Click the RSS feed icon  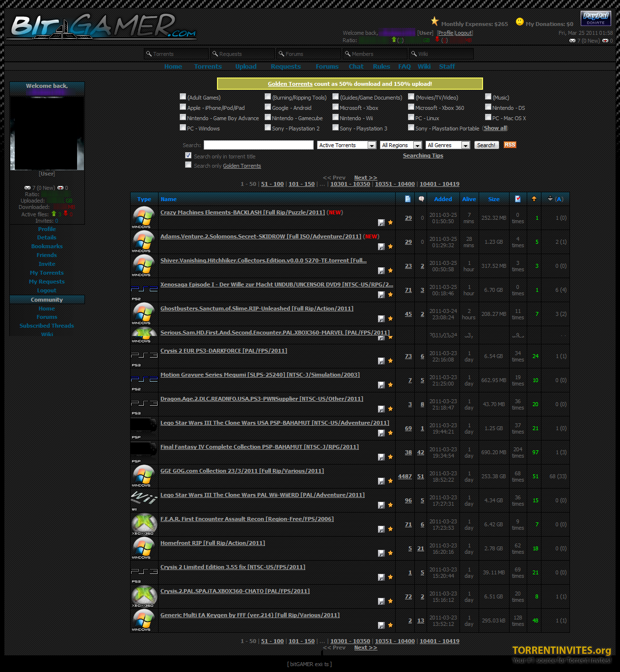pyautogui.click(x=510, y=145)
